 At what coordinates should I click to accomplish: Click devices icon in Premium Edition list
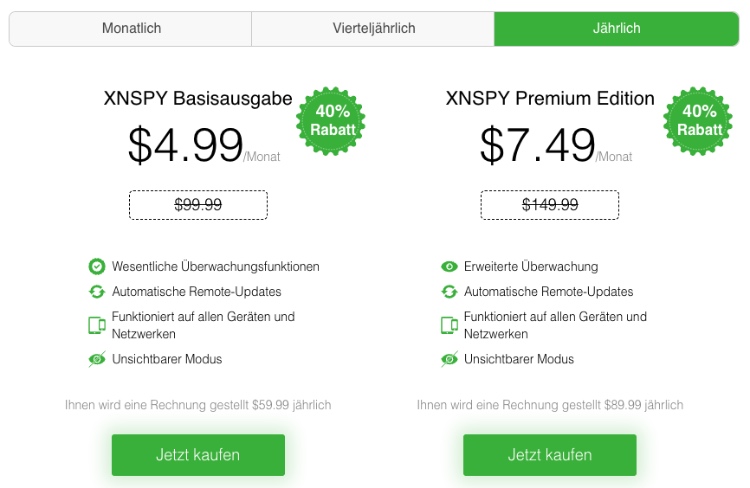[449, 325]
